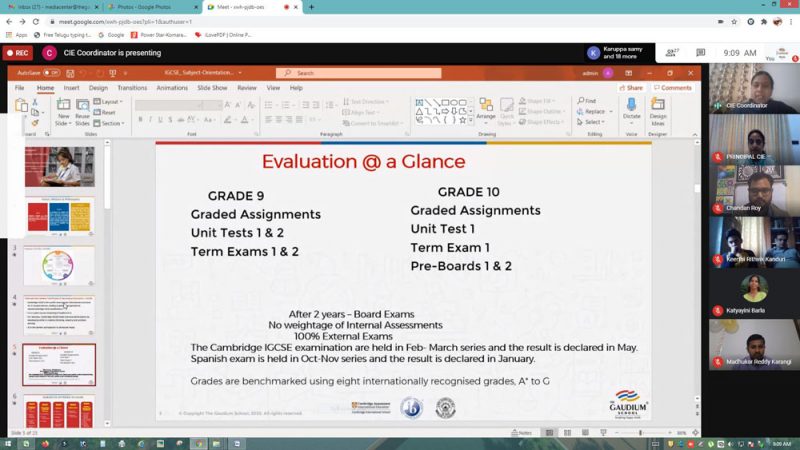This screenshot has width=800, height=450.
Task: Click the Clear All Formatting icon
Action: tap(251, 105)
